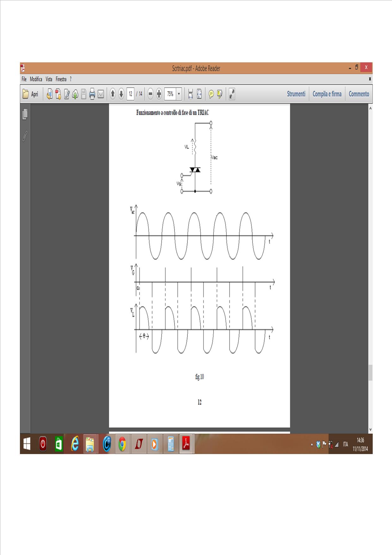Click the email envelope icon

click(101, 94)
